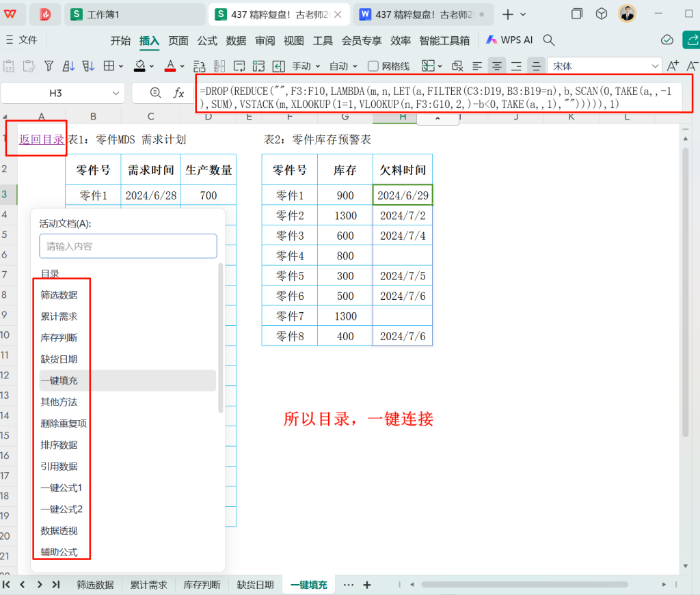The height and width of the screenshot is (595, 700).
Task: Expand the font color dropdown arrow
Action: point(182,66)
